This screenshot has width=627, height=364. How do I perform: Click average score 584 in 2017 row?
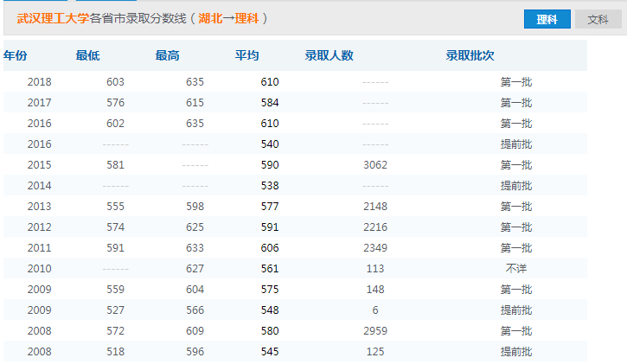[x=270, y=103]
